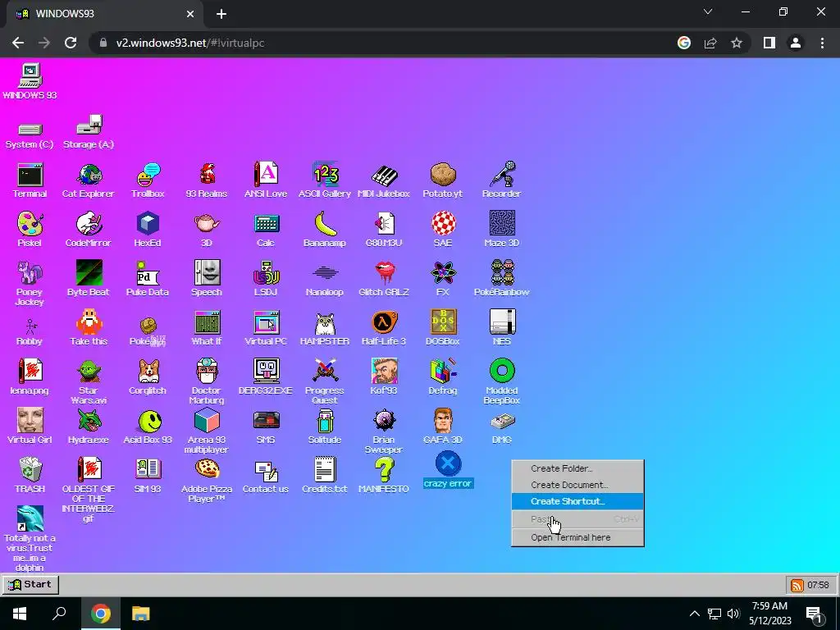Select the crazy error shortcut icon

point(448,470)
